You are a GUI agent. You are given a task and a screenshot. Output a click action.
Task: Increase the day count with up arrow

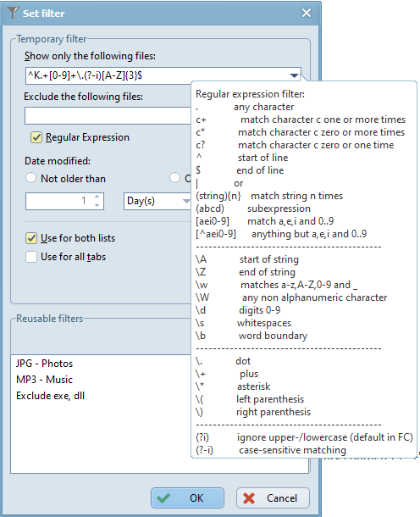click(x=97, y=197)
